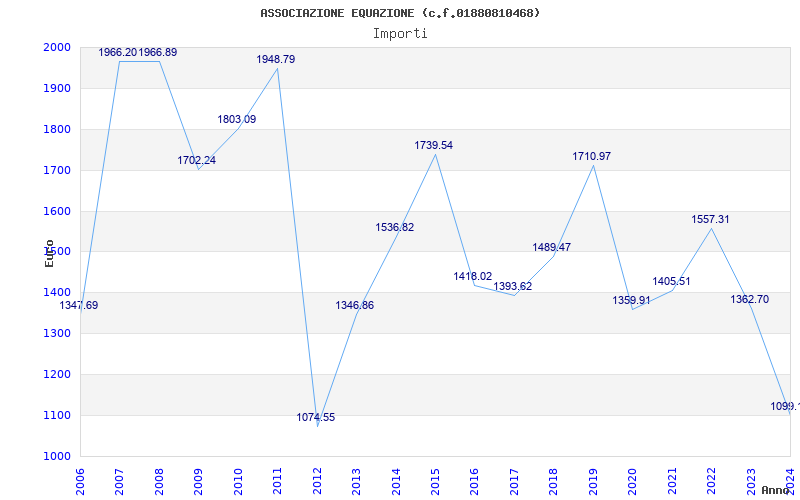Select the 1359.91 data label
Viewport: 800px width, 500px height.
(x=632, y=300)
